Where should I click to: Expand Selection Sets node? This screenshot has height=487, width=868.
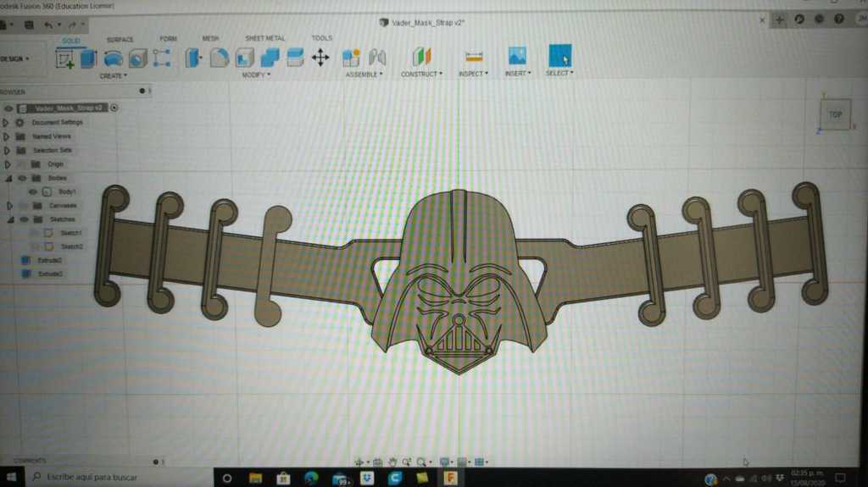pos(7,151)
